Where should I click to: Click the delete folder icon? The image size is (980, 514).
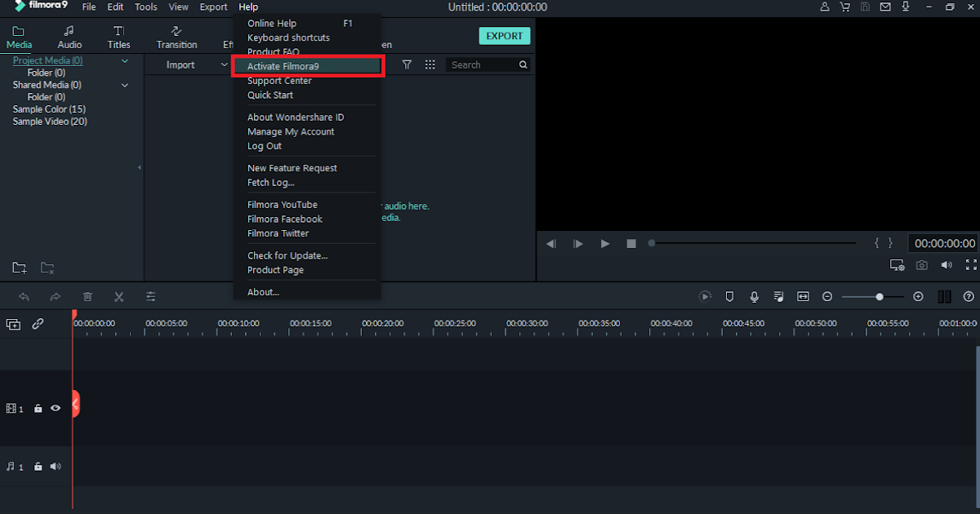pos(47,268)
